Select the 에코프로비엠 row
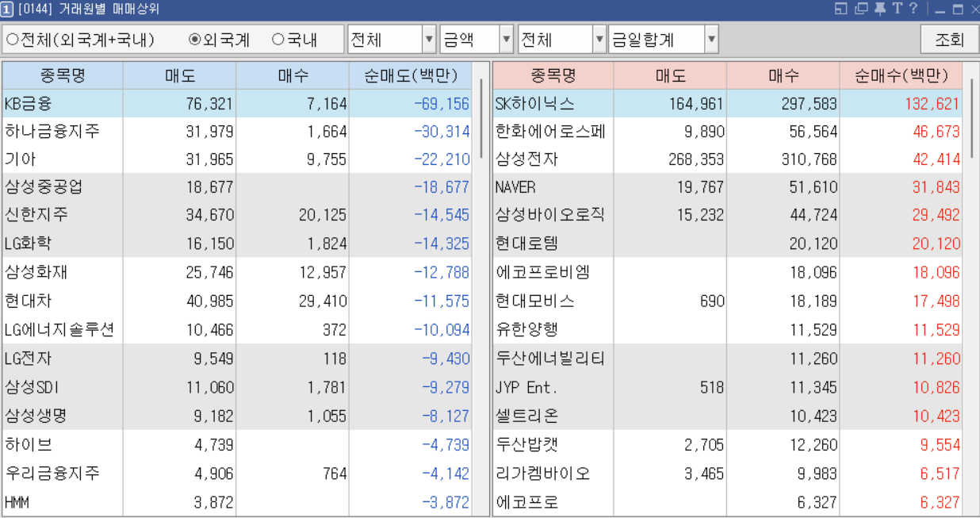 (x=728, y=272)
